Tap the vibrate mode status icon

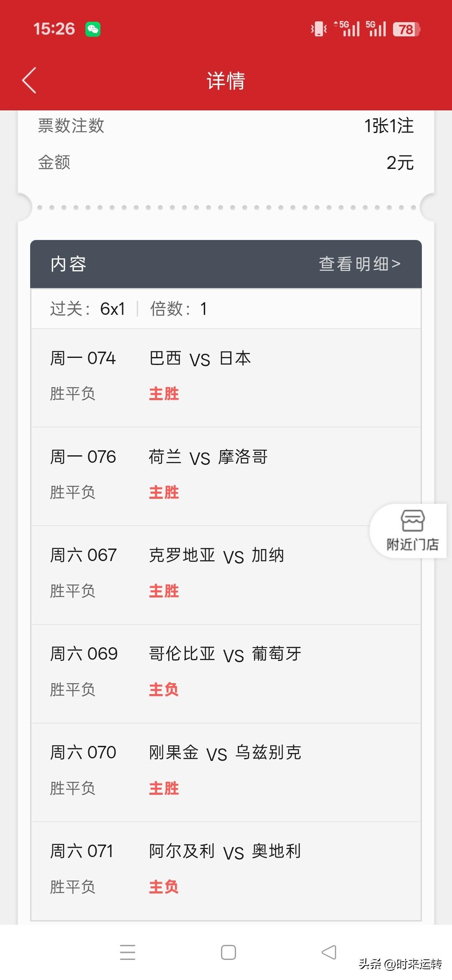coord(319,29)
